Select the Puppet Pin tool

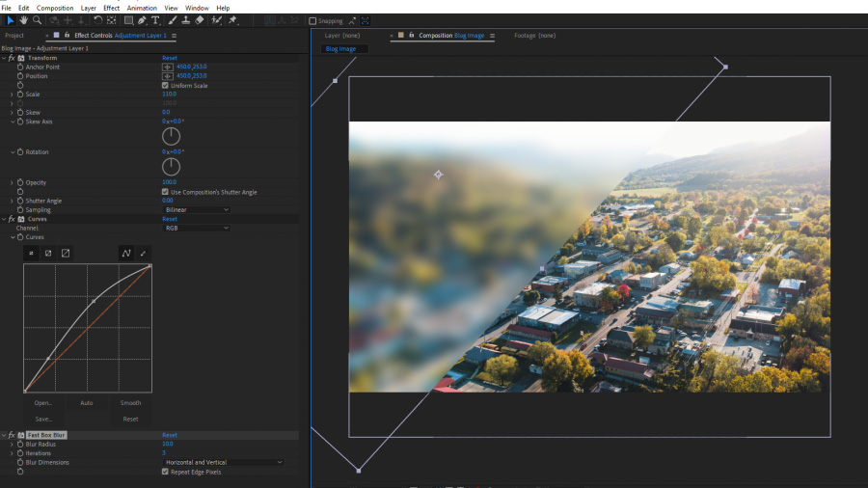click(233, 20)
